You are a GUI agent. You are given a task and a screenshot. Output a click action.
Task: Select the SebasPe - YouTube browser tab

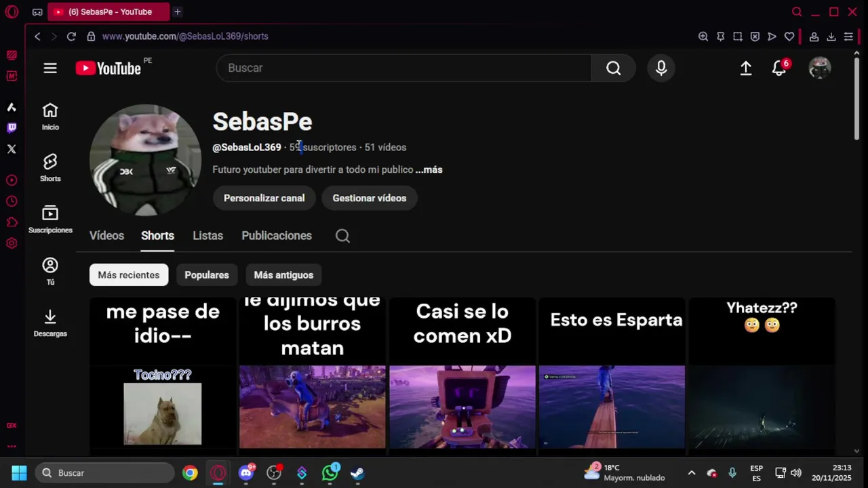coord(108,12)
